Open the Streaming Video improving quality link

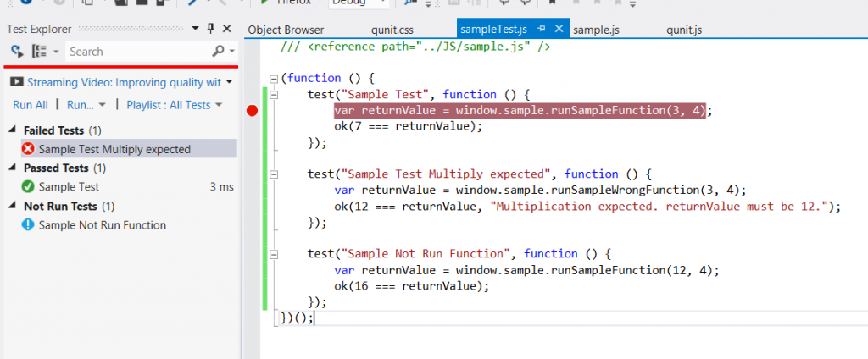124,82
